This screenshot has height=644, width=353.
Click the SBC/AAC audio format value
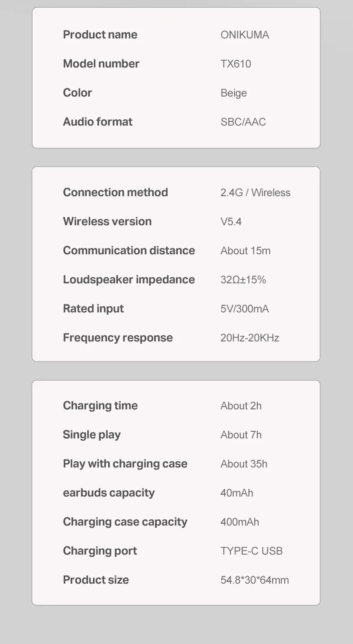click(x=243, y=122)
